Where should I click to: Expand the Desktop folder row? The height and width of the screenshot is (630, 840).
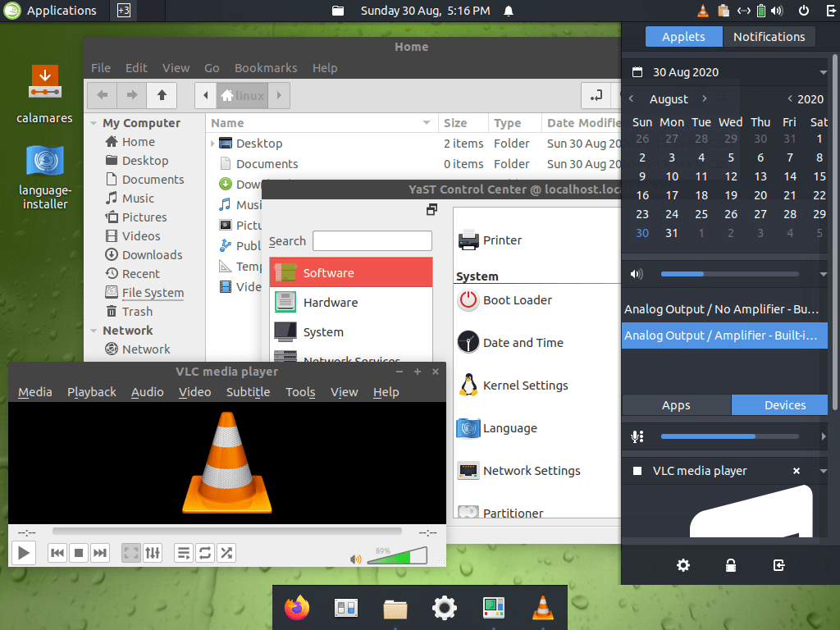[x=212, y=143]
